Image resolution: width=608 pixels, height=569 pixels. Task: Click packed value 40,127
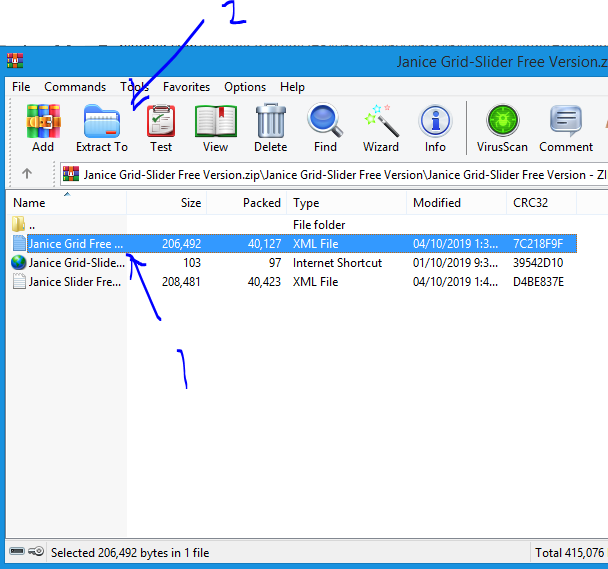click(264, 244)
